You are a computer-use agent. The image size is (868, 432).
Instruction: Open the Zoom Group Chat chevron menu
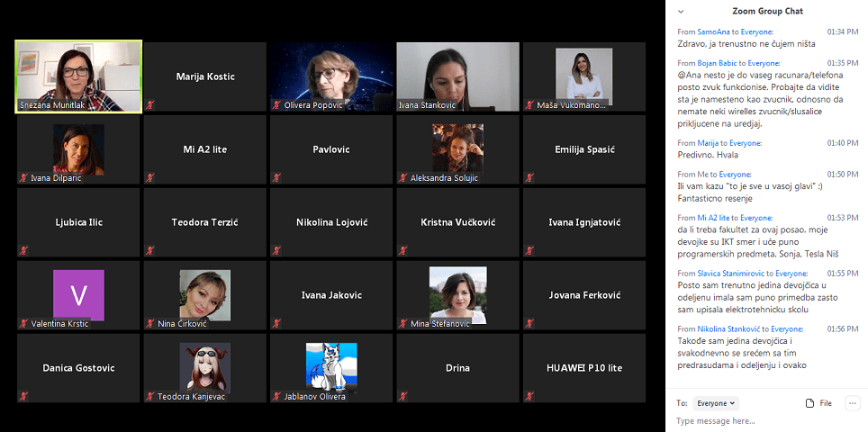point(681,11)
